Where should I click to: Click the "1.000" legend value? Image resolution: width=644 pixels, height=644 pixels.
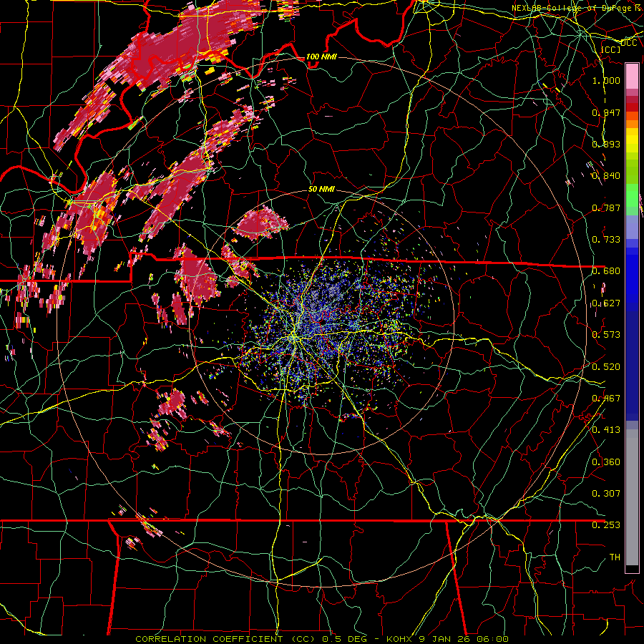[x=606, y=80]
